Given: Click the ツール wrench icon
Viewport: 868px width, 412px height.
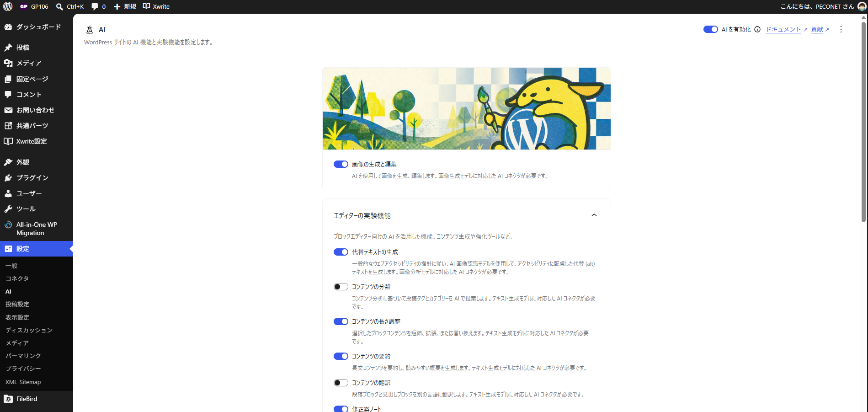Looking at the screenshot, I should pyautogui.click(x=8, y=209).
